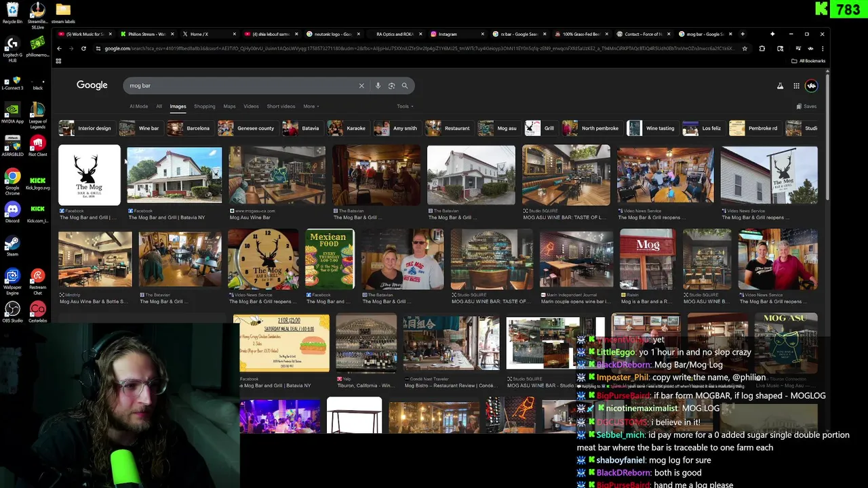Switch to Short videos results
Screen dimensions: 868x488
281,106
